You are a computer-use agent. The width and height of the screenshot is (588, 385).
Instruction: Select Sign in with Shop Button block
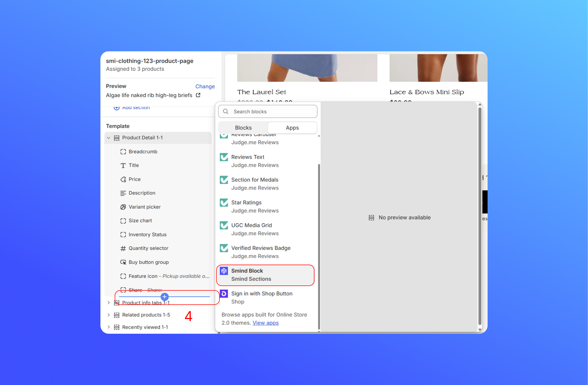[x=267, y=298]
